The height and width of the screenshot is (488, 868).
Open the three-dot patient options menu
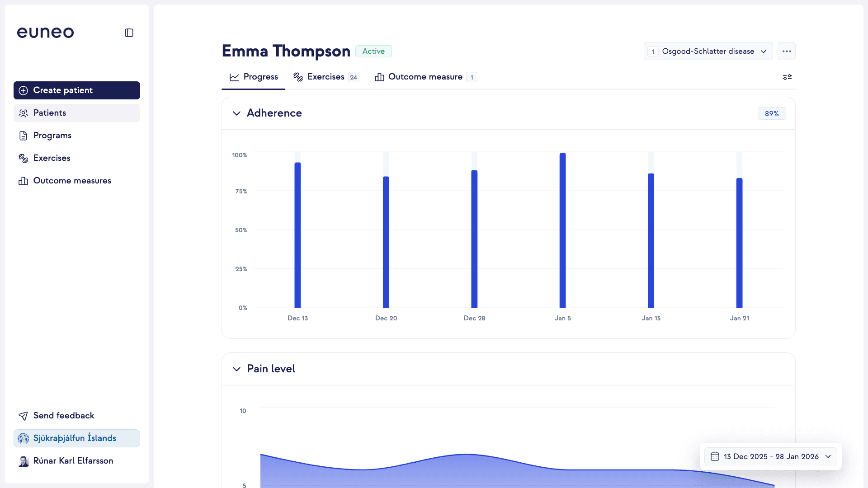click(x=786, y=51)
